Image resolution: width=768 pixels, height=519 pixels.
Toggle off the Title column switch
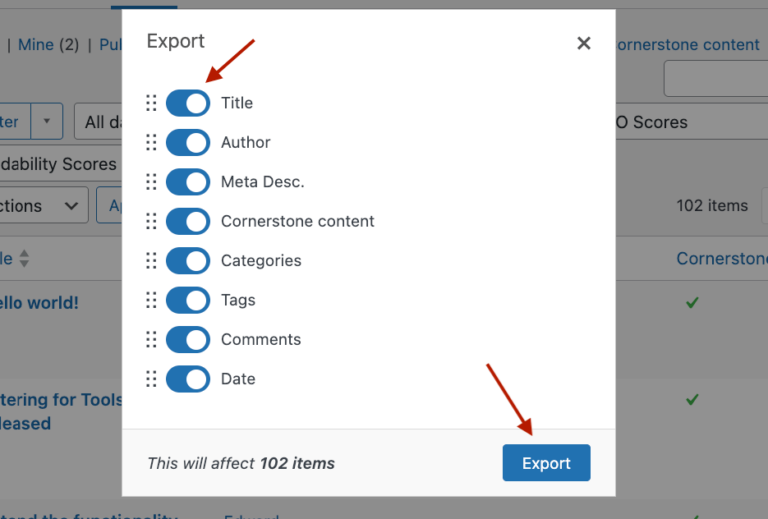[x=188, y=103]
